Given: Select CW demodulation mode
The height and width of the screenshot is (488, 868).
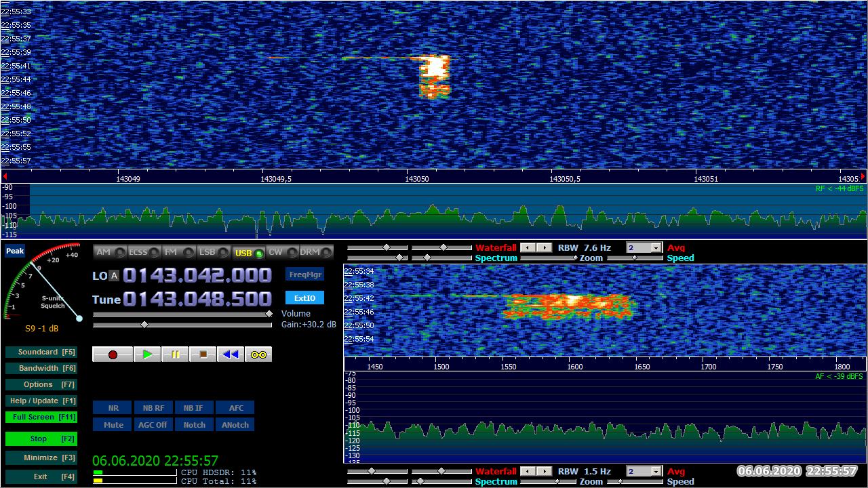Looking at the screenshot, I should pyautogui.click(x=282, y=252).
